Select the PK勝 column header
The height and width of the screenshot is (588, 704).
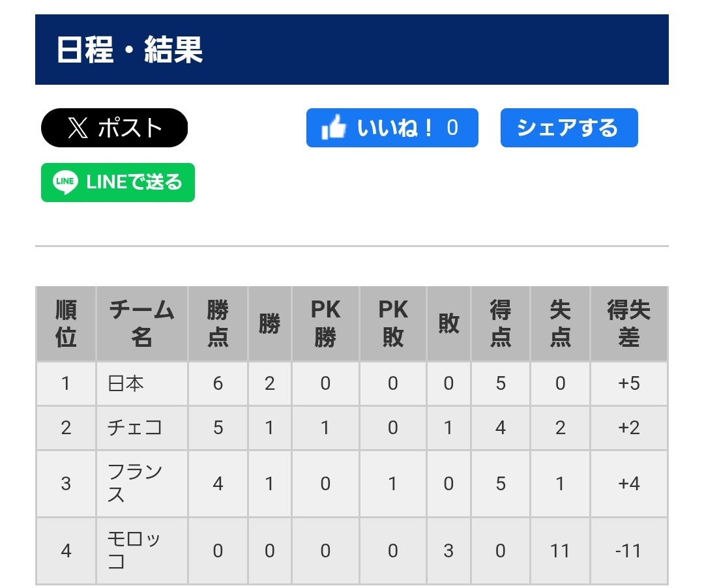tap(325, 323)
